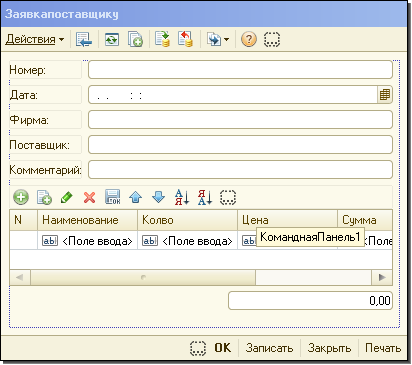Click the Поставщик: label
412x365 pixels.
[39, 145]
